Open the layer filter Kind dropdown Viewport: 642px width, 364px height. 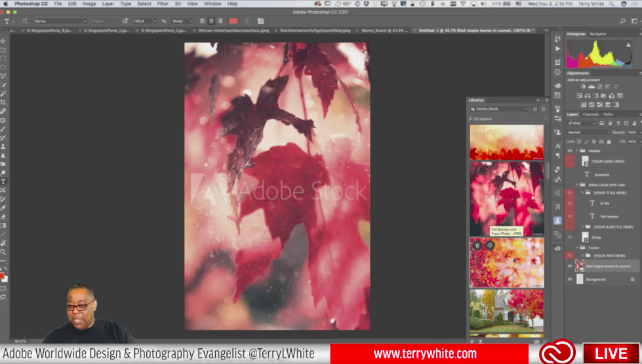point(582,123)
